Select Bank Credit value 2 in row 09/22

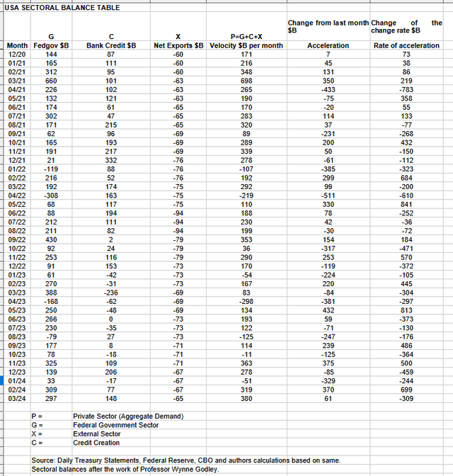pos(111,239)
